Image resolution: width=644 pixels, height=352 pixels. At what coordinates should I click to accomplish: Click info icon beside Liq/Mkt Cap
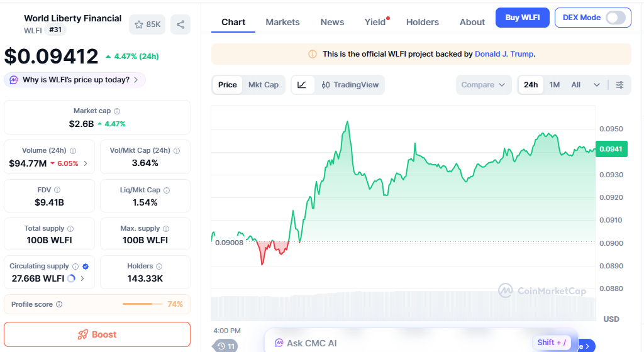[x=167, y=190]
